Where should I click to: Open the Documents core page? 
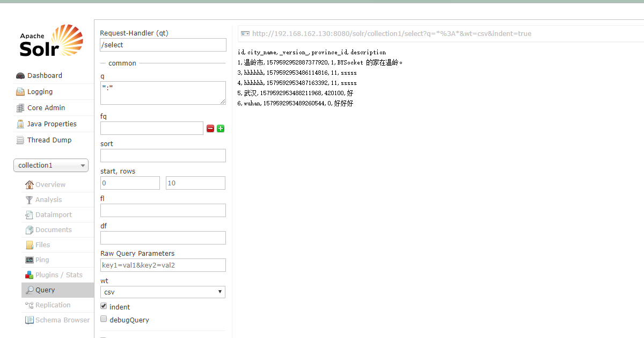(x=57, y=230)
